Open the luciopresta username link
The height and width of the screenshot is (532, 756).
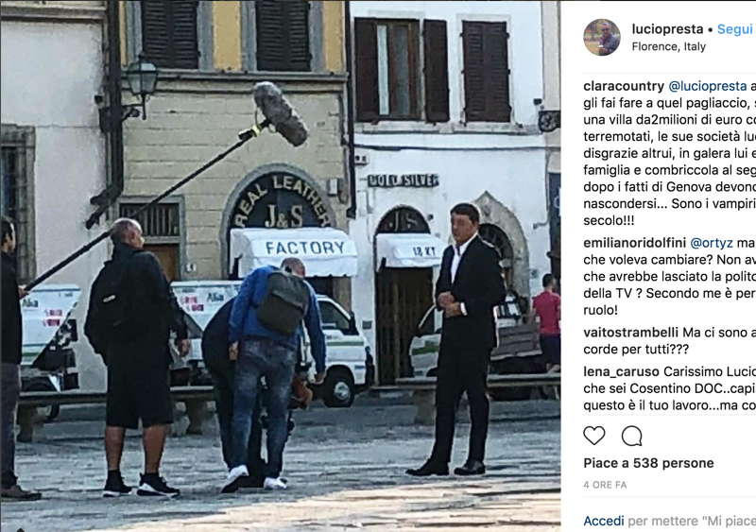(x=667, y=29)
